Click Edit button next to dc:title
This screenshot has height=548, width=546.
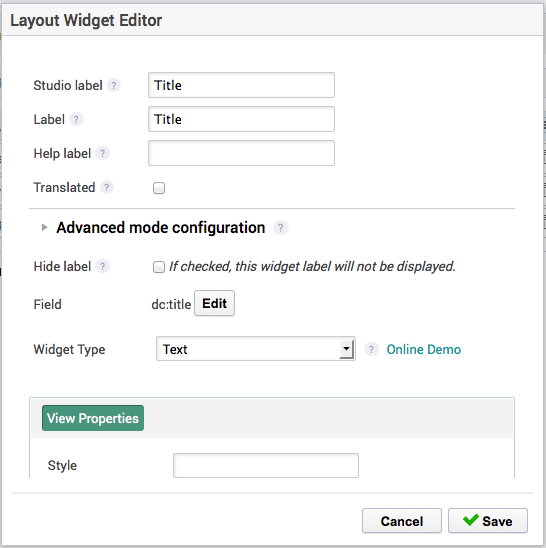pyautogui.click(x=214, y=303)
